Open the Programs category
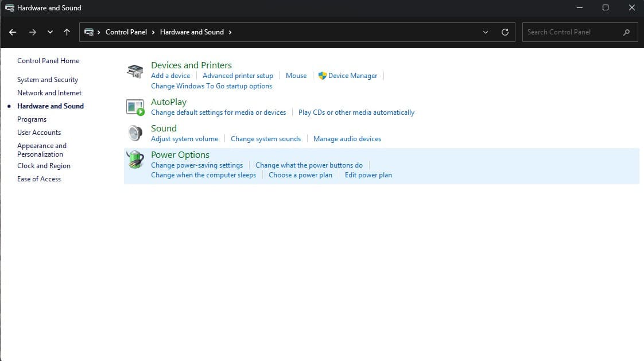This screenshot has height=361, width=644. (32, 119)
